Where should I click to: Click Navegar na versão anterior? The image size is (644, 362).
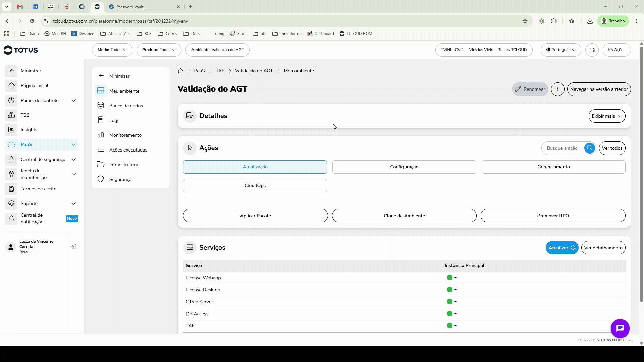(x=599, y=89)
